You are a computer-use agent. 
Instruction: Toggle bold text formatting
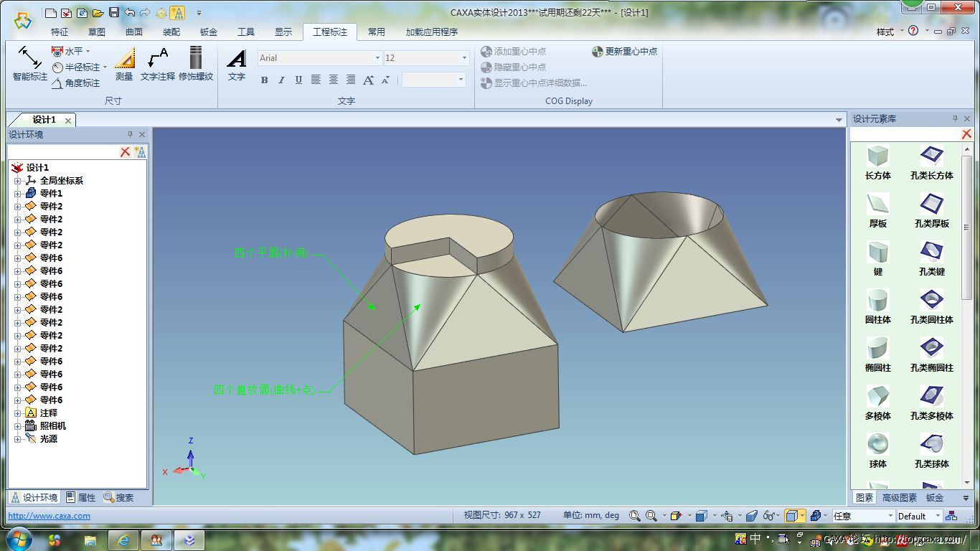[x=264, y=80]
